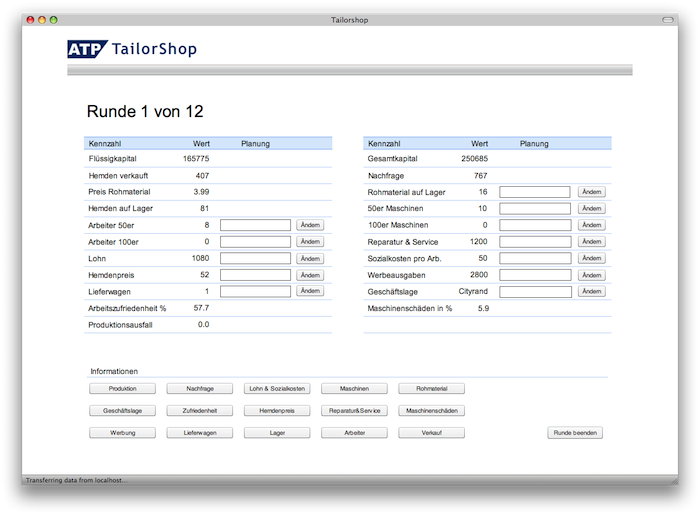Click the Informationen section label

[x=114, y=371]
